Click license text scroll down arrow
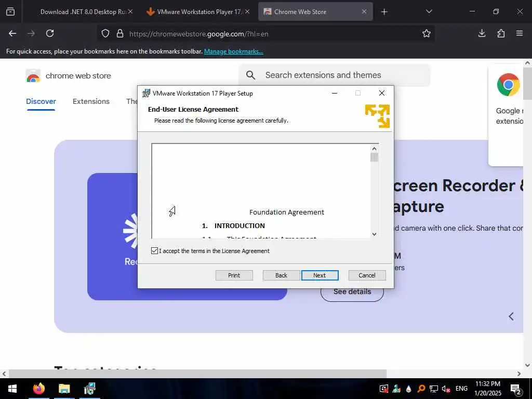The width and height of the screenshot is (532, 399). 374,234
